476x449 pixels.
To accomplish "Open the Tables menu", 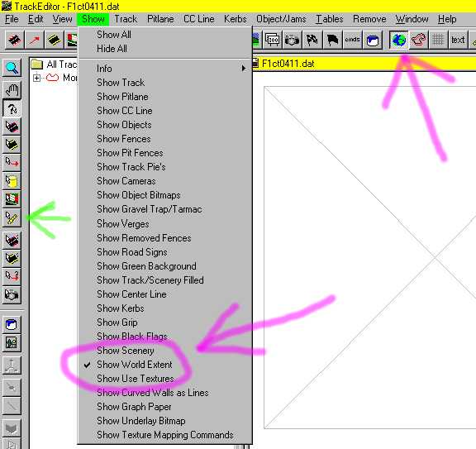I will [x=330, y=19].
